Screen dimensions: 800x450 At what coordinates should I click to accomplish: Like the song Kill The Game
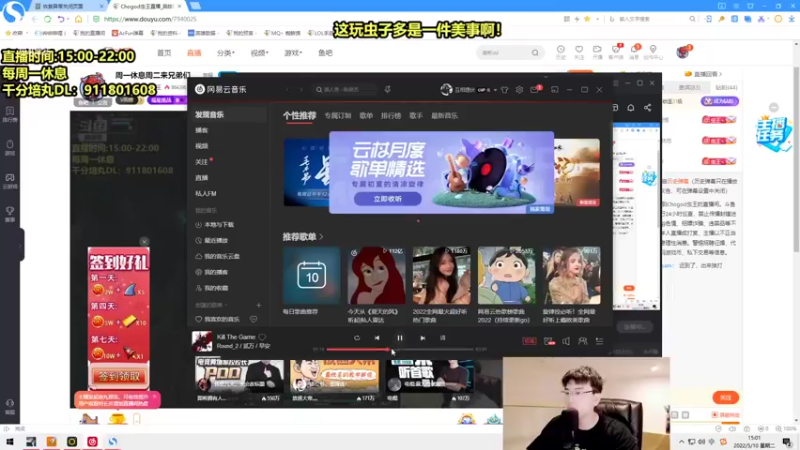pyautogui.click(x=262, y=337)
